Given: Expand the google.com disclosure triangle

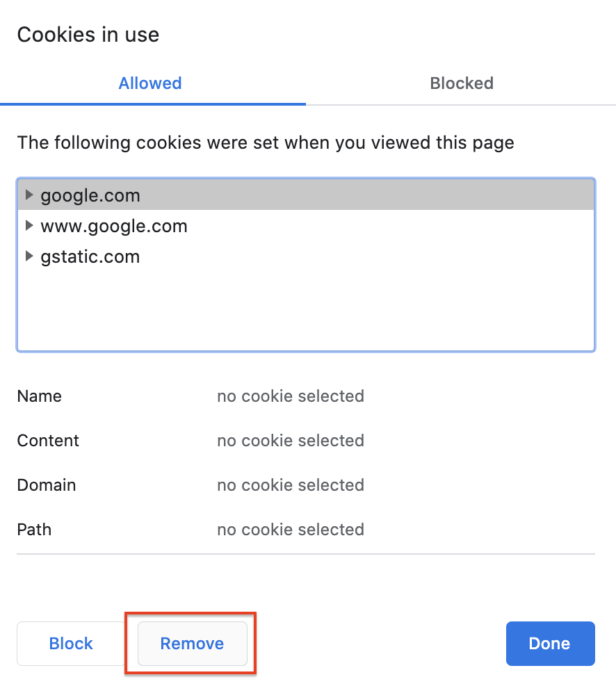Looking at the screenshot, I should (29, 195).
